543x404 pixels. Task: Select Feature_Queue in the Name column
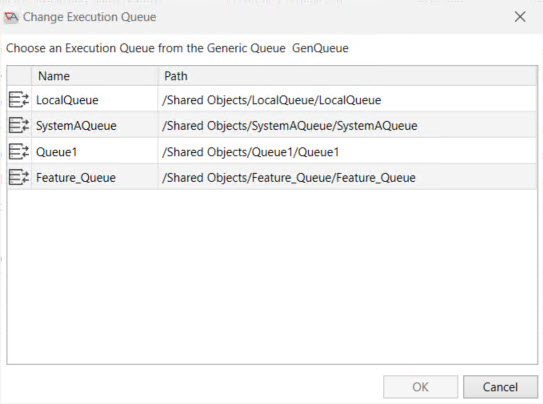pos(76,178)
